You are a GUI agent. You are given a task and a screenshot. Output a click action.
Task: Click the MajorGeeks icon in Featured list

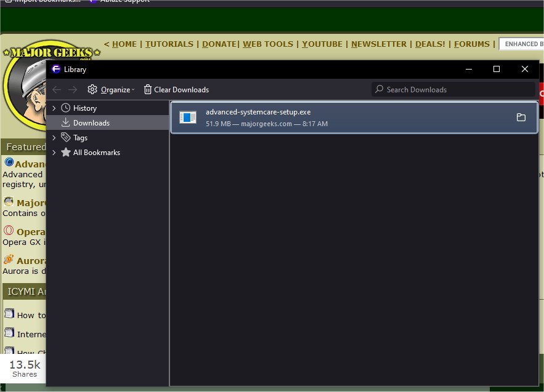coord(9,201)
